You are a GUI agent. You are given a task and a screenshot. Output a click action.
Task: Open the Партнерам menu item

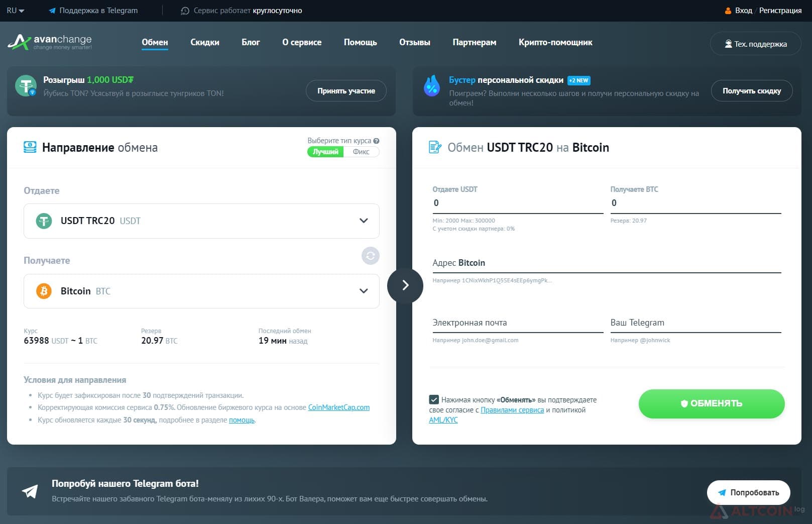(x=475, y=43)
